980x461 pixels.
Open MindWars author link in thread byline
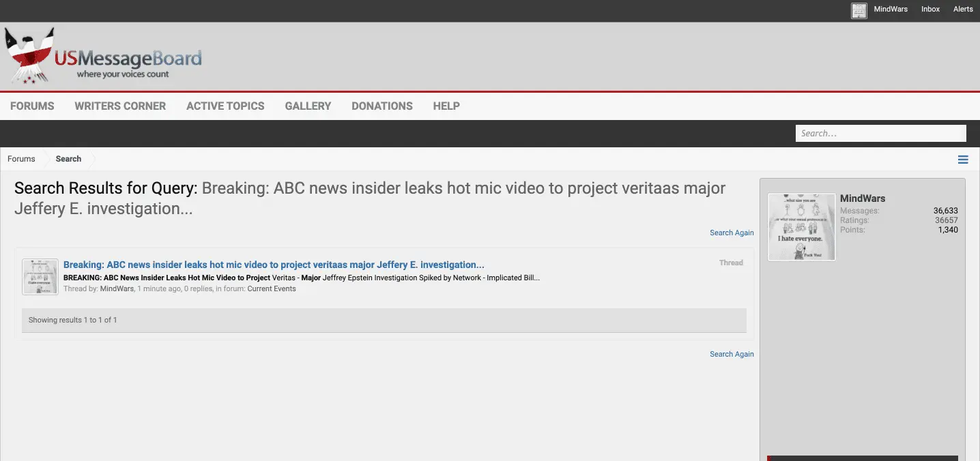[x=117, y=288]
